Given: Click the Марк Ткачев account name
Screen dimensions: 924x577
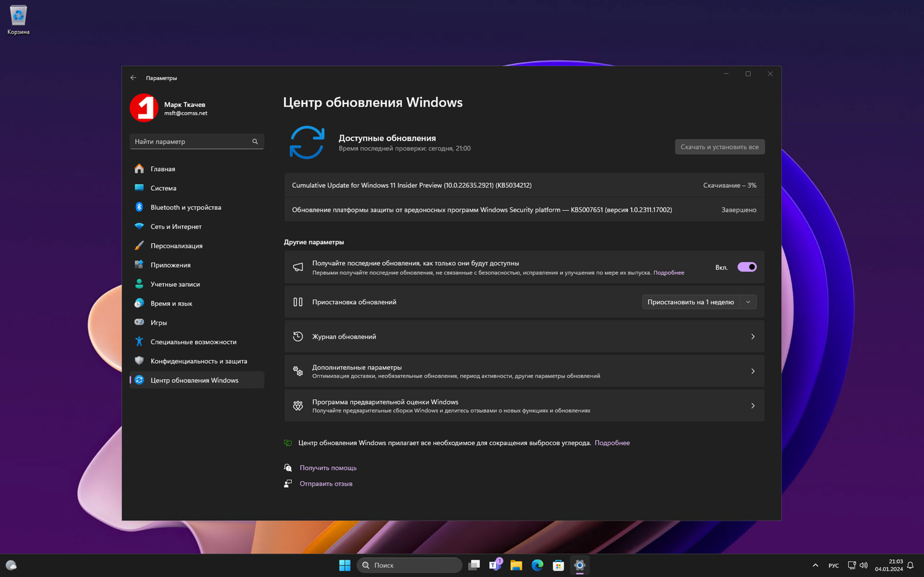Looking at the screenshot, I should [185, 105].
